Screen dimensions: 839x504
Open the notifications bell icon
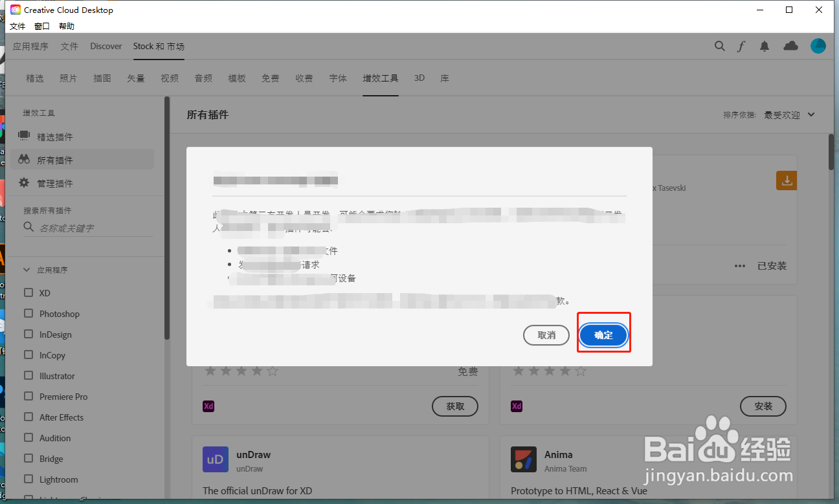pos(765,46)
